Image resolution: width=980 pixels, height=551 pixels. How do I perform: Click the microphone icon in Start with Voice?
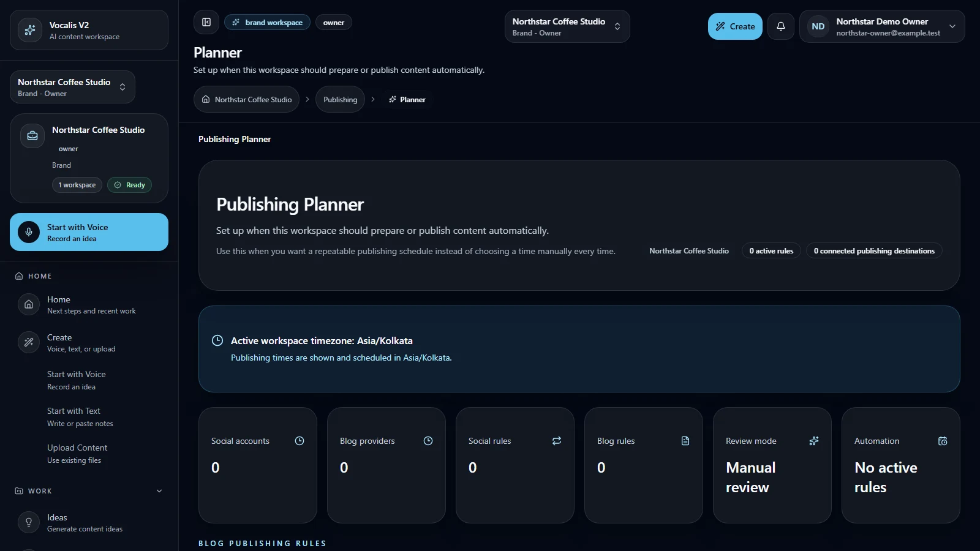pos(29,232)
